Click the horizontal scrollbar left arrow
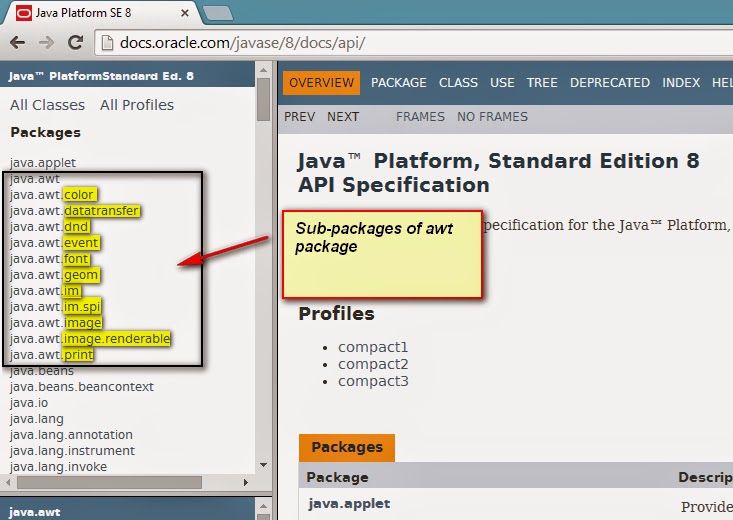The width and height of the screenshot is (733, 520). point(8,482)
